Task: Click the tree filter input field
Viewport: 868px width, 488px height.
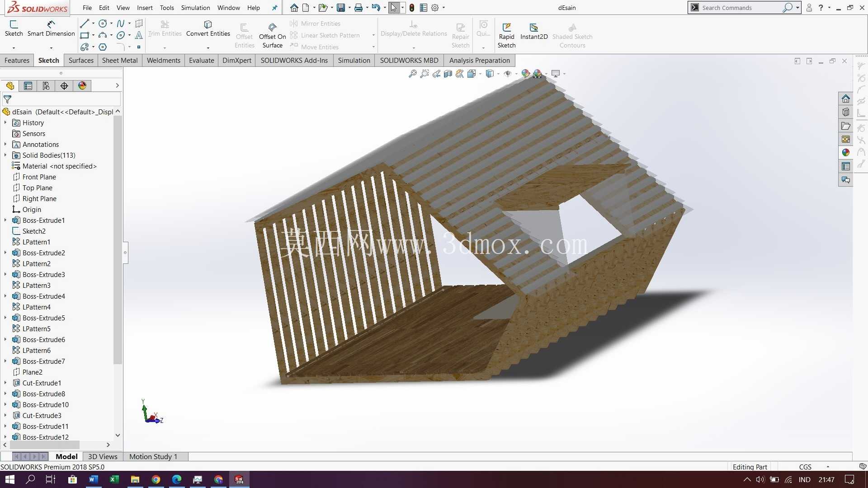Action: 61,99
